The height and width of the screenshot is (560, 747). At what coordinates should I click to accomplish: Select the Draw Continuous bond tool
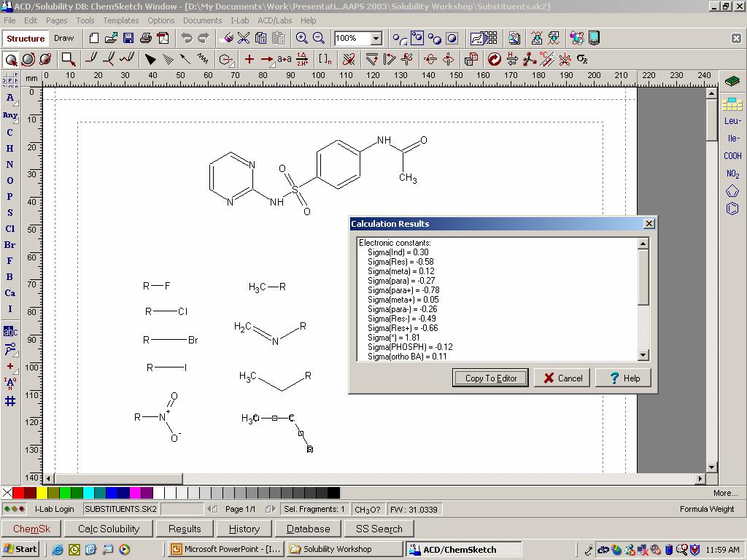[109, 59]
